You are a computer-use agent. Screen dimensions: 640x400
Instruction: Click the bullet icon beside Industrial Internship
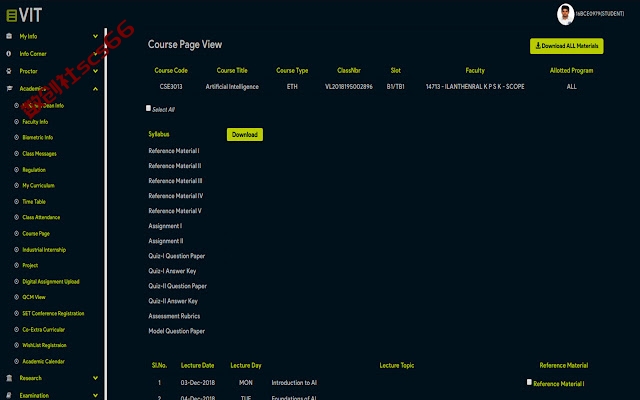pos(16,249)
